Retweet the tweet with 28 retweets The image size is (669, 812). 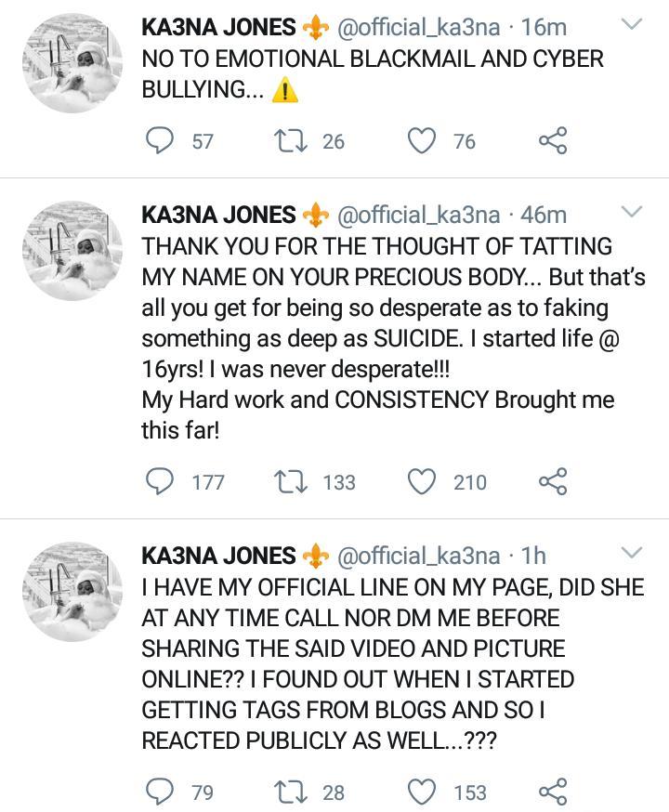293,792
